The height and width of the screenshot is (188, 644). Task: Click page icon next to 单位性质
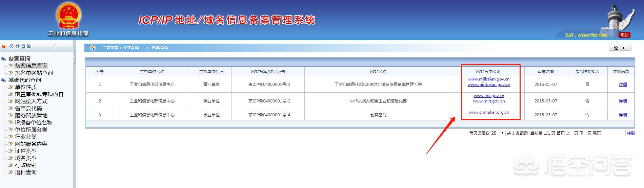click(10, 87)
